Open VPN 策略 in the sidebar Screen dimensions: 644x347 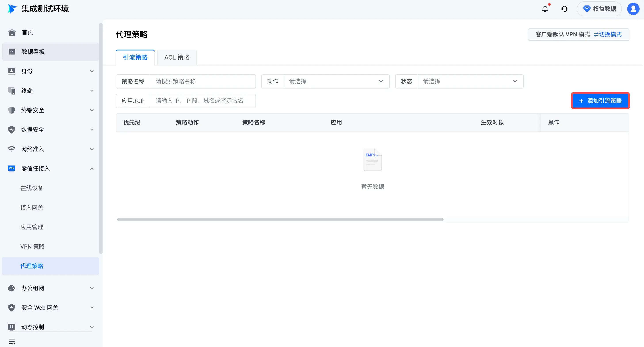click(32, 247)
